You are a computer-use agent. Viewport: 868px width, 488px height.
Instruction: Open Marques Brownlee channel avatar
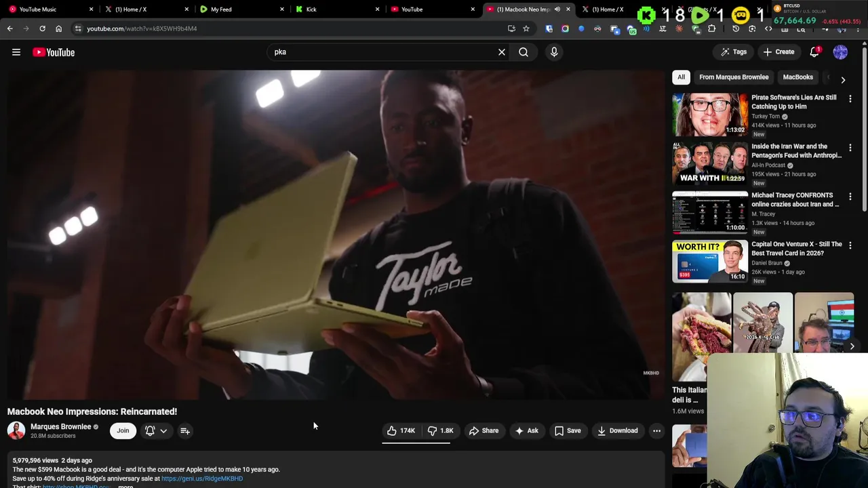pyautogui.click(x=16, y=430)
